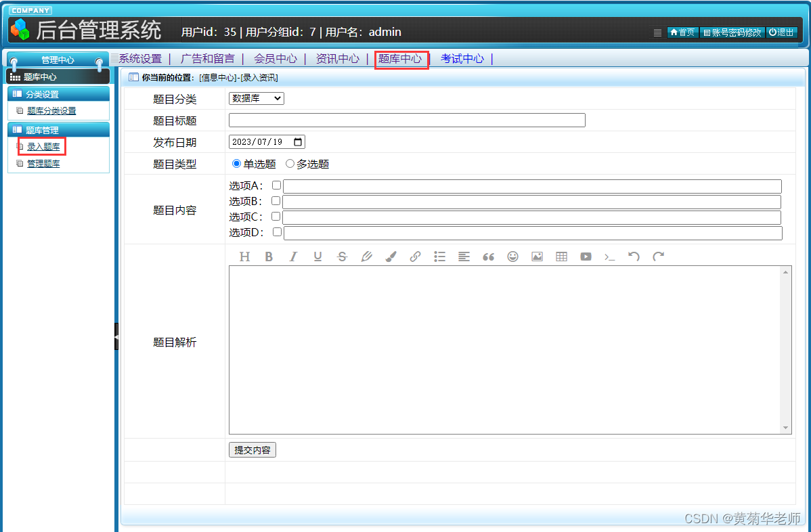
Task: Click the 提交内容 button
Action: tap(252, 449)
